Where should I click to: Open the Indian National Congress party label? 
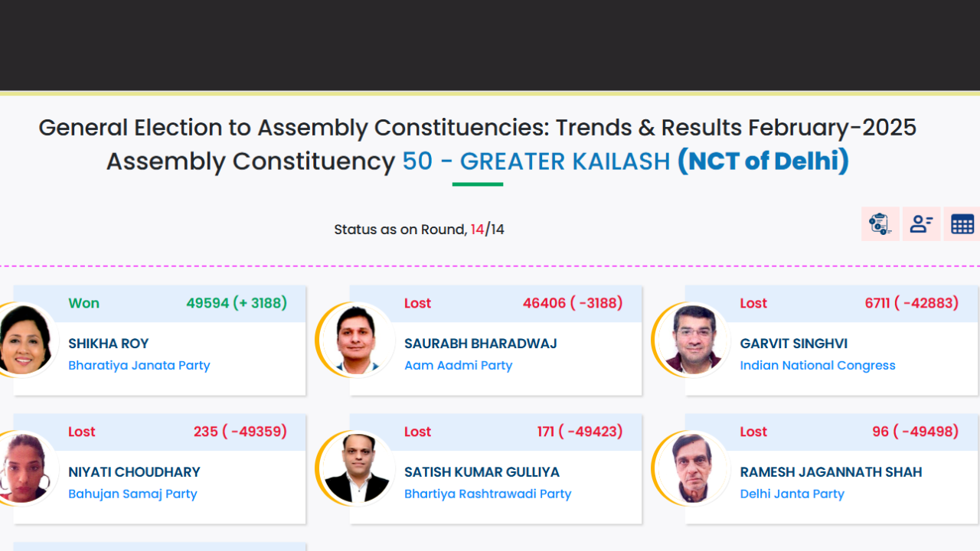pos(817,366)
